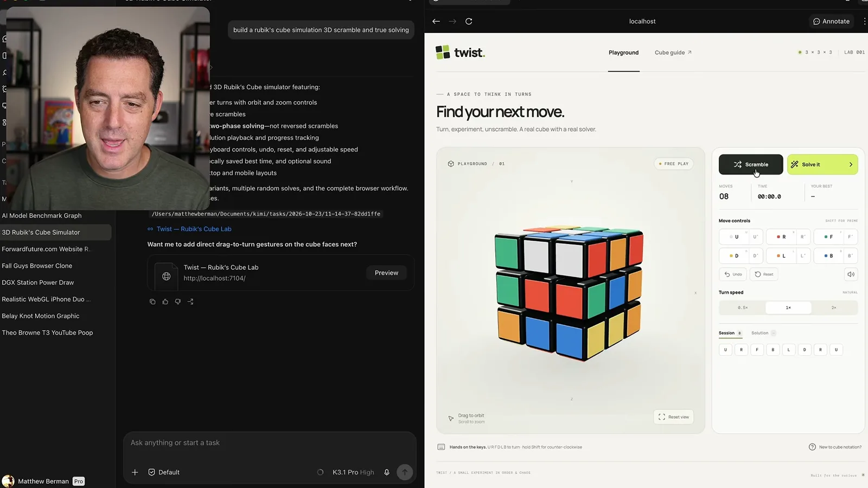Click Preview on the Twist card
868x488 pixels.
tap(386, 273)
